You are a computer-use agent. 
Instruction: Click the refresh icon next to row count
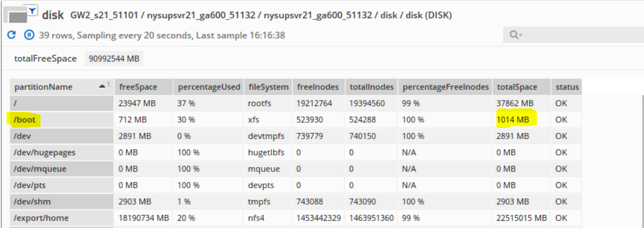[x=11, y=35]
